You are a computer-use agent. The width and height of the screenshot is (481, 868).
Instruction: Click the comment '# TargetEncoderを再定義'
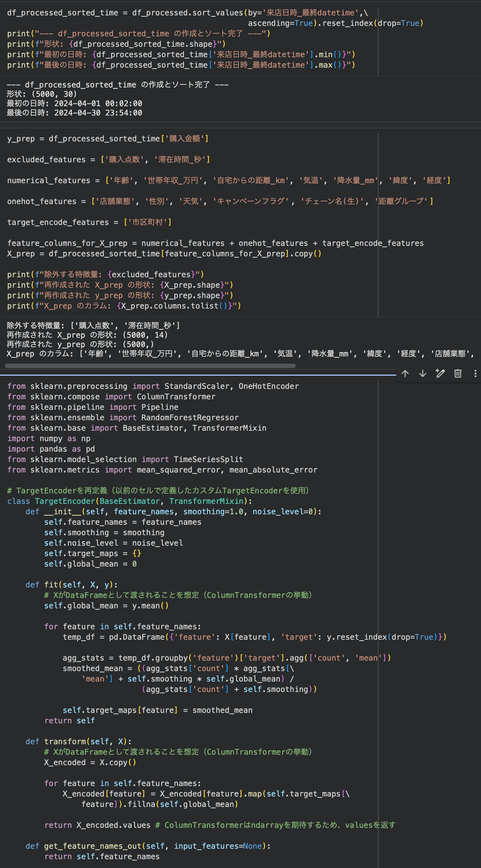coord(158,491)
